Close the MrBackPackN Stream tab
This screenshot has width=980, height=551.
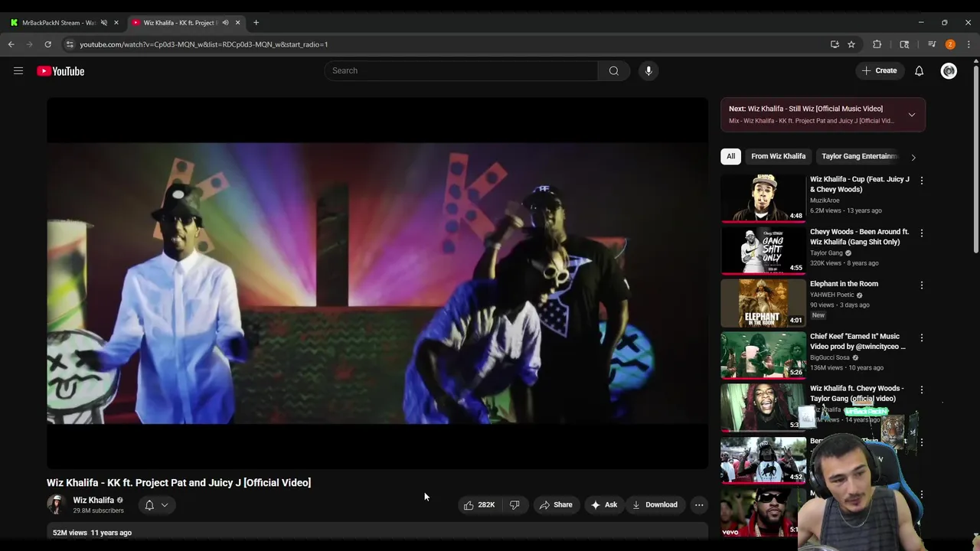[116, 23]
